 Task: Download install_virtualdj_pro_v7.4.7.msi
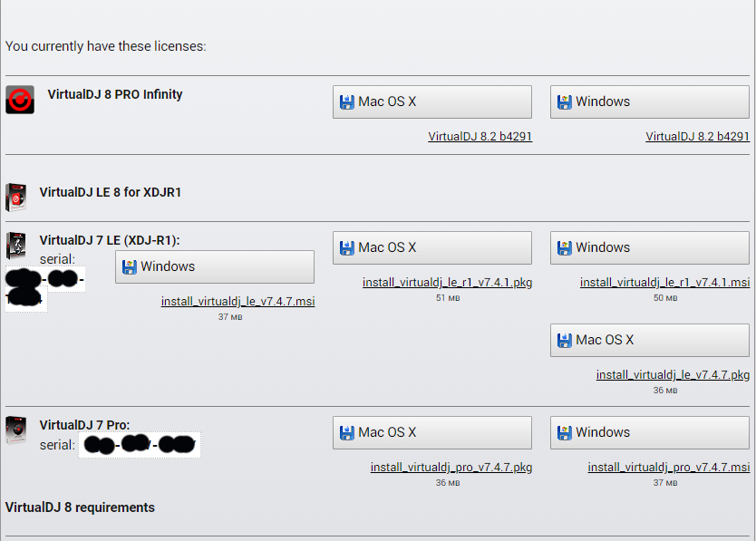pos(668,468)
